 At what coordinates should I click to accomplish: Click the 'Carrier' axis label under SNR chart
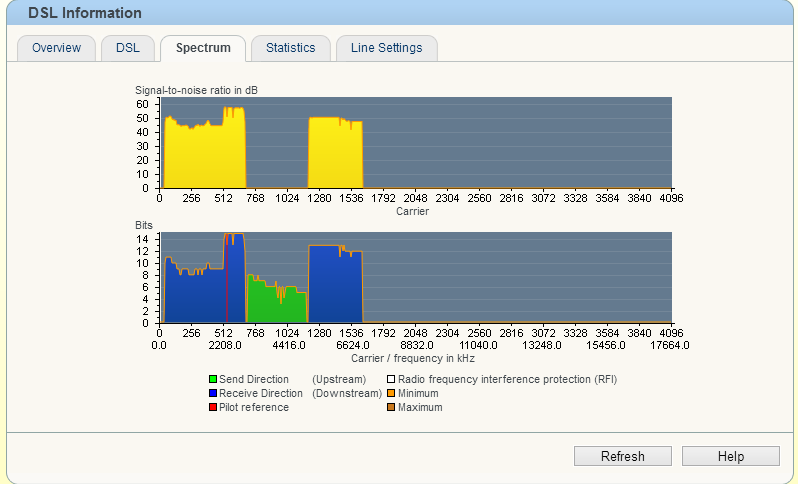pyautogui.click(x=413, y=211)
